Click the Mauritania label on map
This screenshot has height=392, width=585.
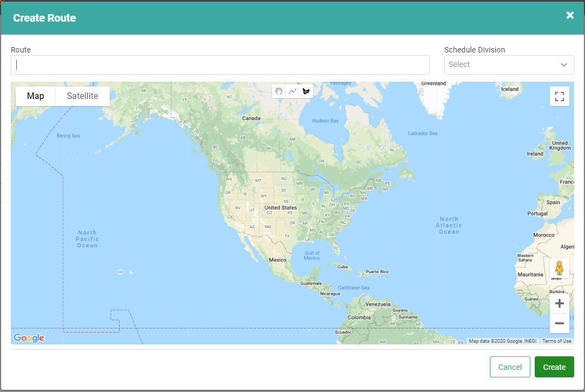click(530, 275)
